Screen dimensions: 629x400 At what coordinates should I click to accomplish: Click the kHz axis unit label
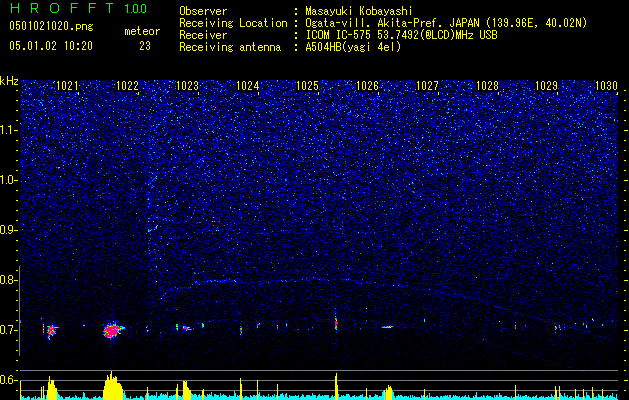[9, 81]
